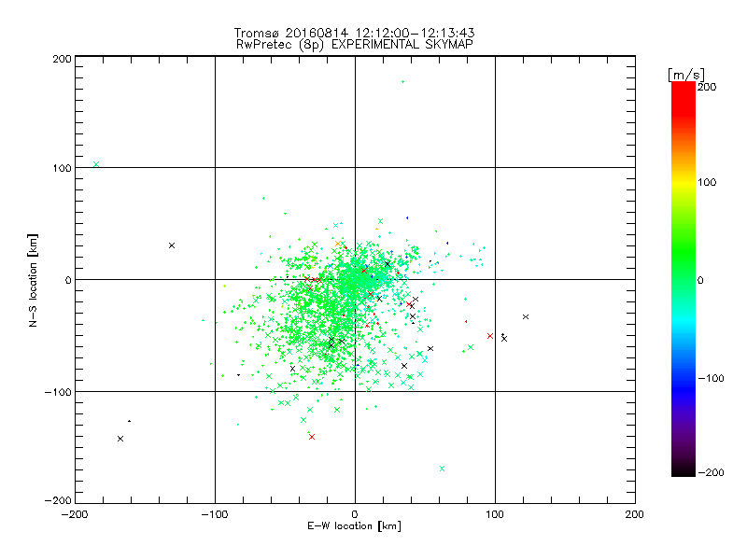Click the red X marker east near 100 km
Image resolution: width=747 pixels, height=560 pixels.
coord(490,336)
